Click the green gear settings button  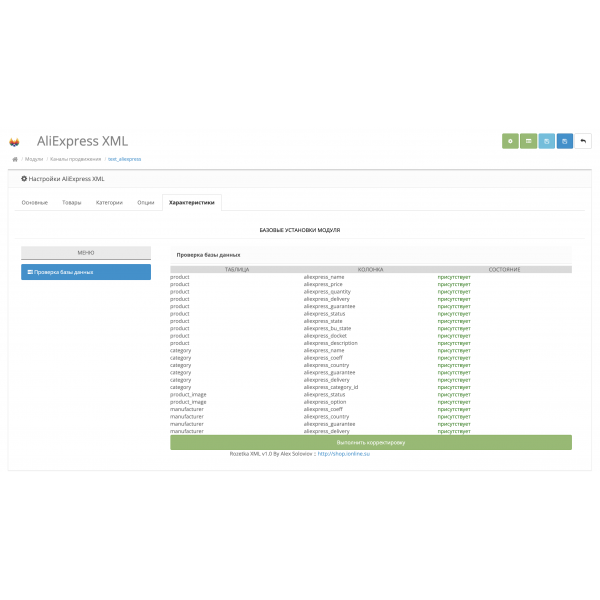tap(510, 141)
